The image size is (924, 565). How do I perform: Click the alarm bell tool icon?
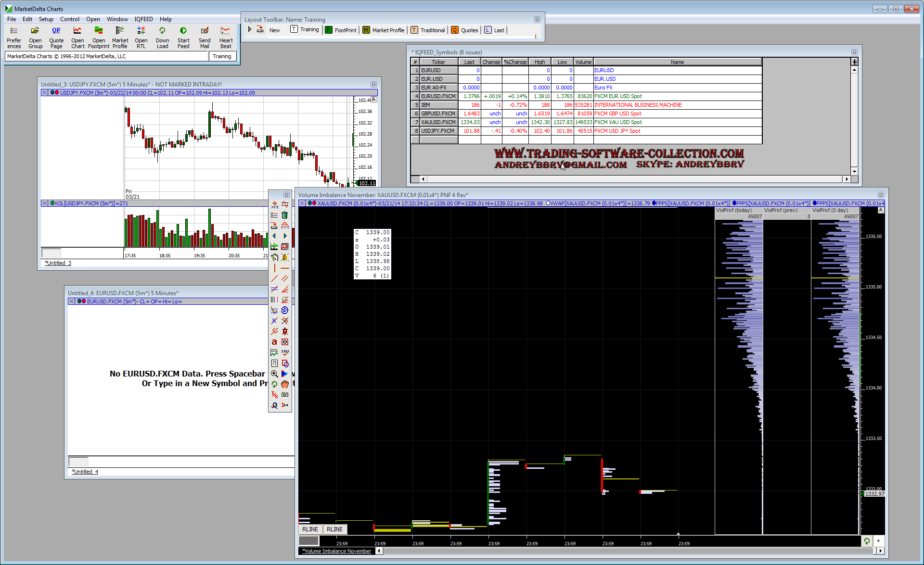tap(285, 257)
